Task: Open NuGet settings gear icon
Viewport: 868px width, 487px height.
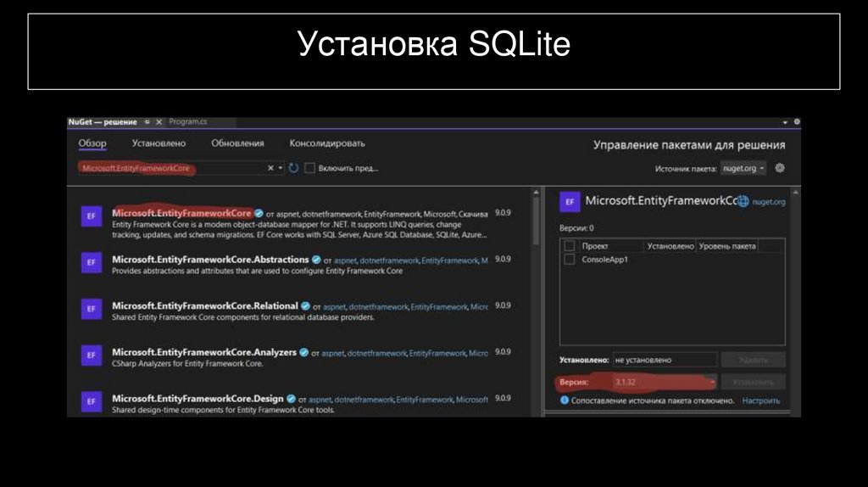Action: click(780, 168)
